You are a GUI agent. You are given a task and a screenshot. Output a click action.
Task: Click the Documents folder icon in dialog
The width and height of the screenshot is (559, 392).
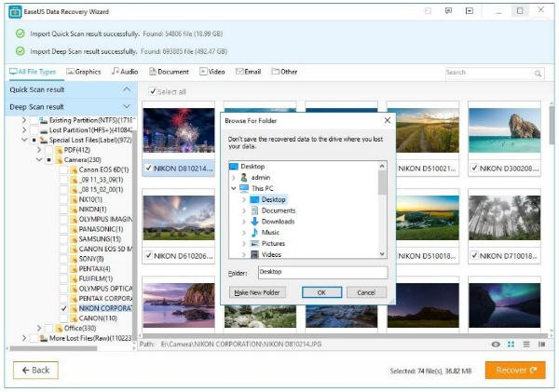pos(254,210)
